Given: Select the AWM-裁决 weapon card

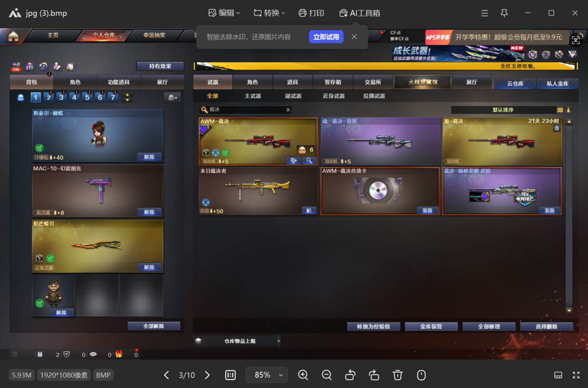Looking at the screenshot, I should pos(258,142).
